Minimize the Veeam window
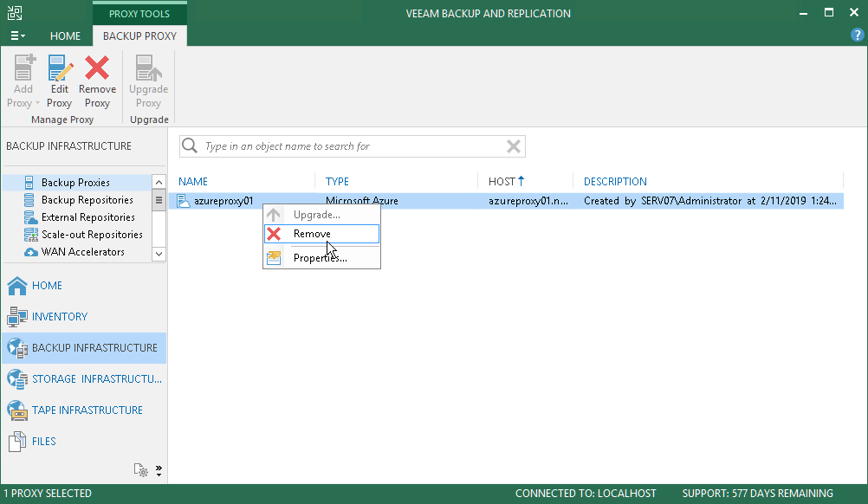The height and width of the screenshot is (504, 868). pos(803,13)
